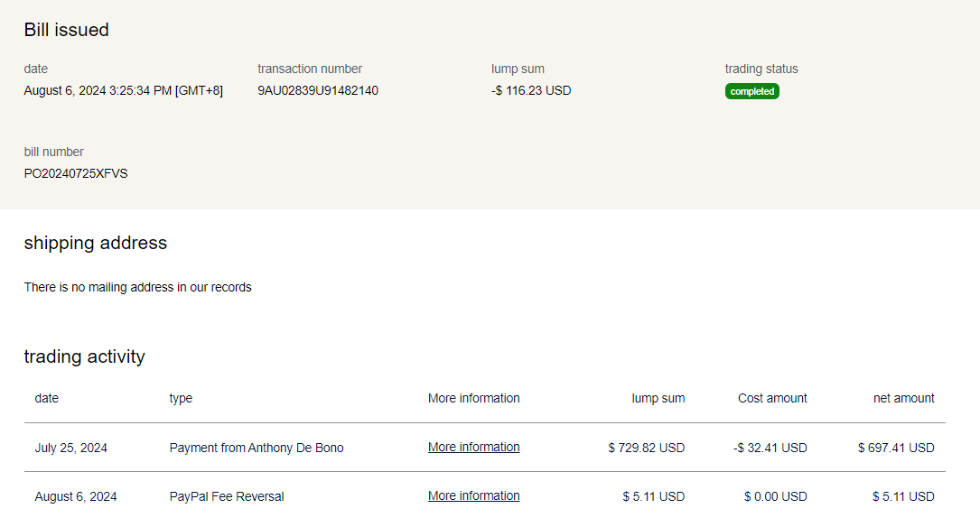This screenshot has width=980, height=518.
Task: Click the $ 697.41 USD net amount
Action: [896, 448]
